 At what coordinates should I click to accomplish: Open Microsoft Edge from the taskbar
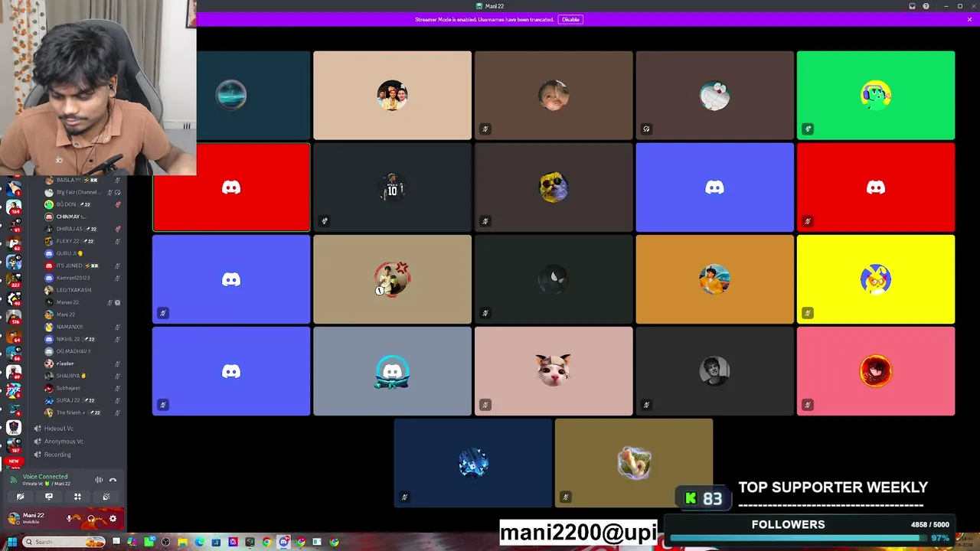click(199, 542)
